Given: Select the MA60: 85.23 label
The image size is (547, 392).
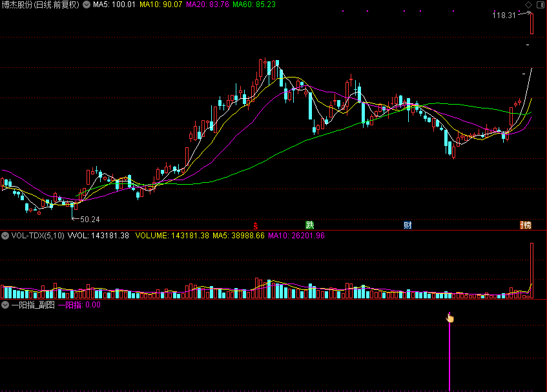Looking at the screenshot, I should coord(254,5).
